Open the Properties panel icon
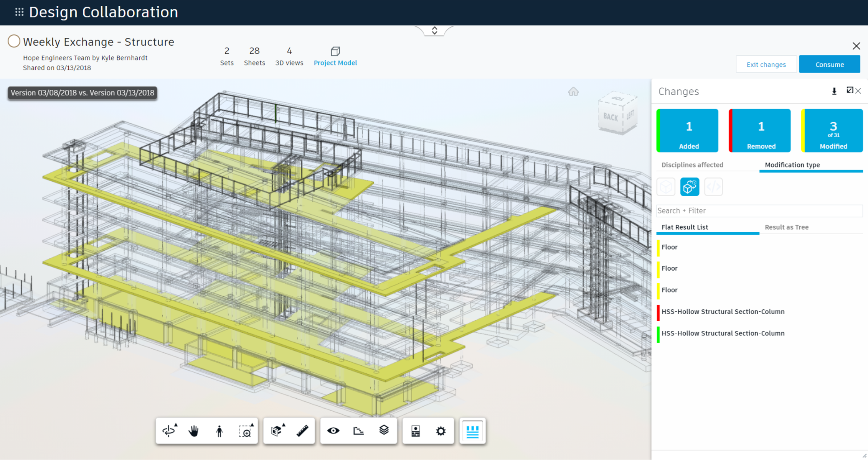This screenshot has width=868, height=460. [x=416, y=431]
